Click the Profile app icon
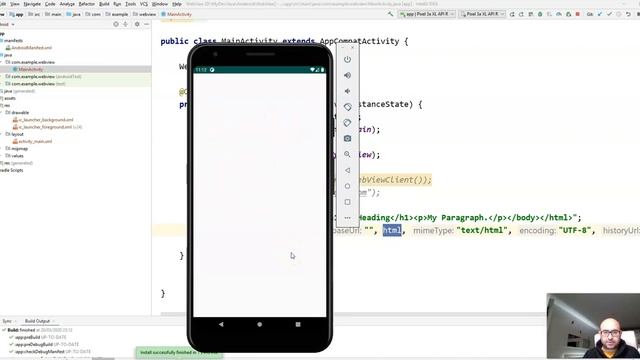Viewport: 640px width, 360px height. coord(559,14)
